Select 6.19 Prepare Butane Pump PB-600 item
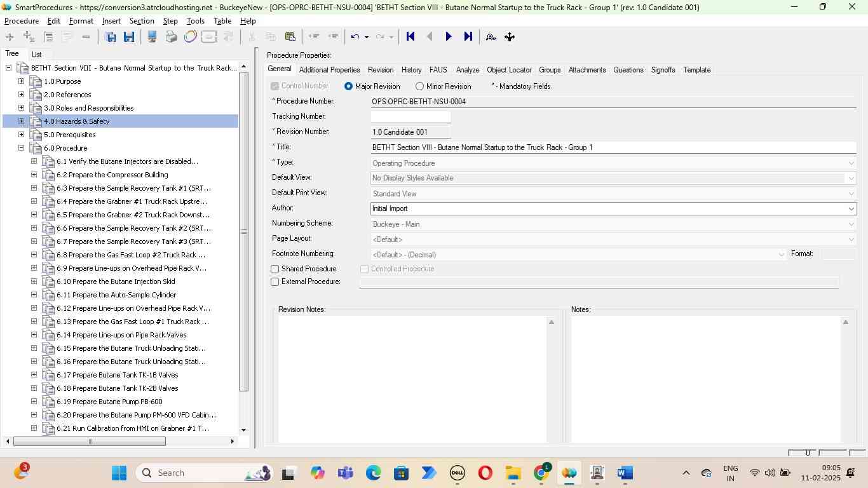 click(109, 402)
